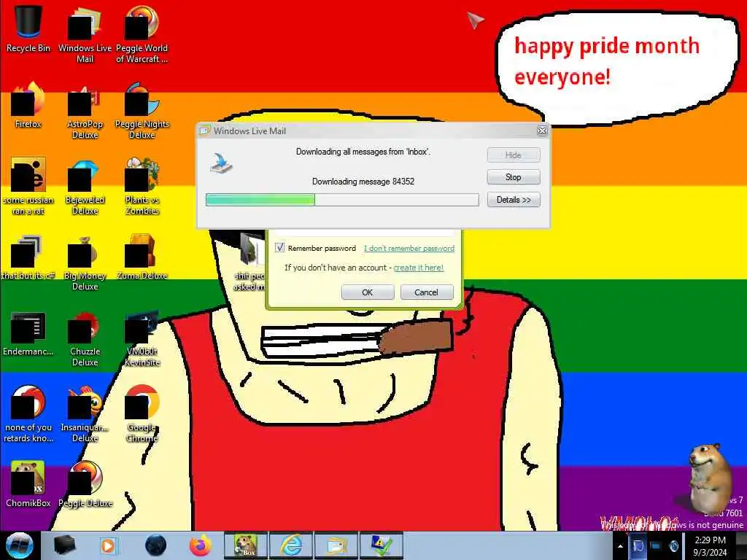Expand Details >> in Windows Live Mail dialog
Viewport: 747px width, 560px height.
[x=514, y=200]
